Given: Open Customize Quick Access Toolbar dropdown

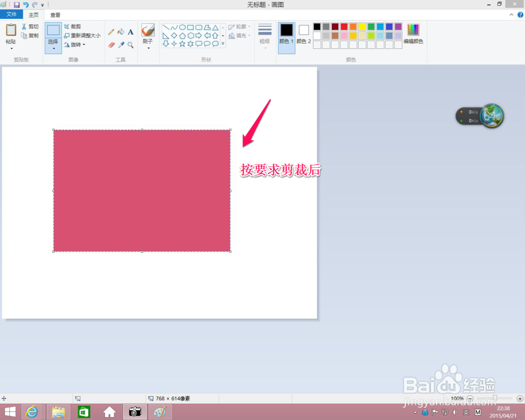Looking at the screenshot, I should pos(43,5).
